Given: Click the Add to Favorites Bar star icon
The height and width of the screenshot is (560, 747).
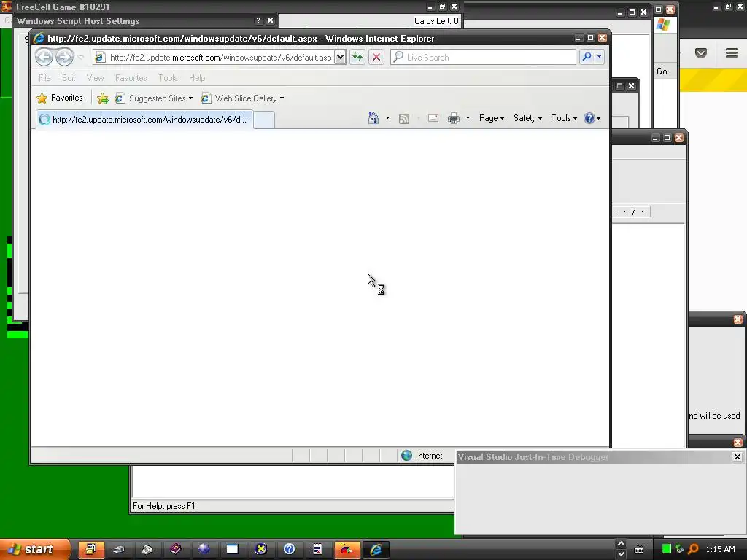Looking at the screenshot, I should click(x=102, y=98).
